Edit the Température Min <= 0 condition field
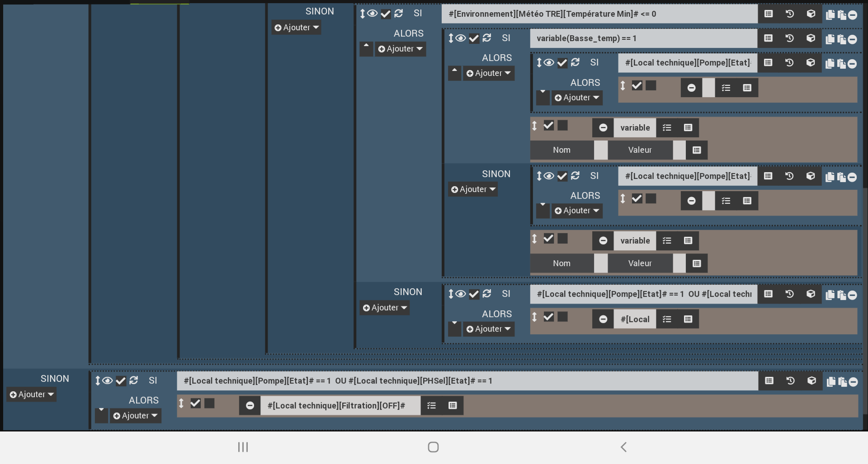868x464 pixels. (599, 14)
